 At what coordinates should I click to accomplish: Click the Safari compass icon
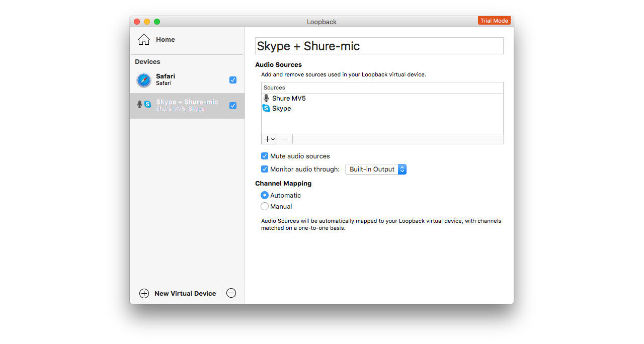[143, 80]
